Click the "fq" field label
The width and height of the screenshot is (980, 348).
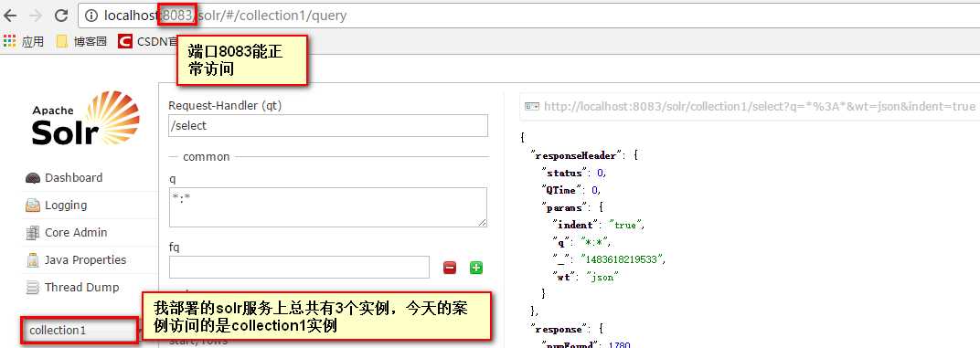click(175, 248)
